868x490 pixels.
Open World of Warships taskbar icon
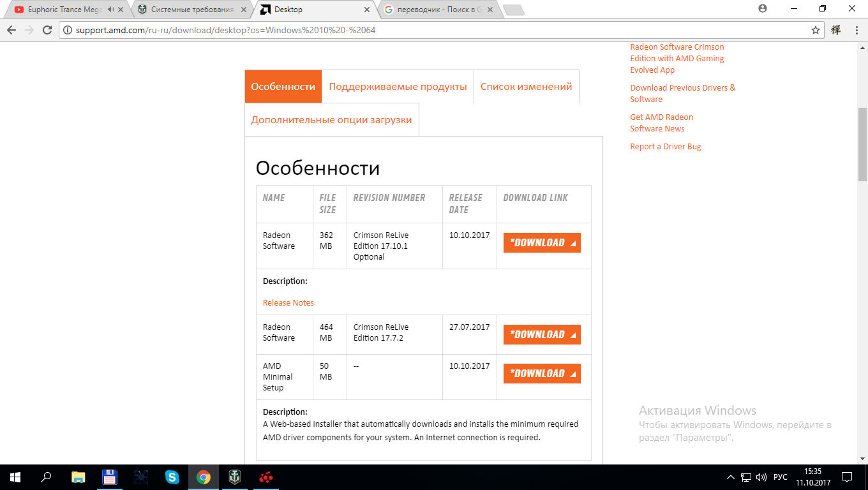tap(235, 477)
